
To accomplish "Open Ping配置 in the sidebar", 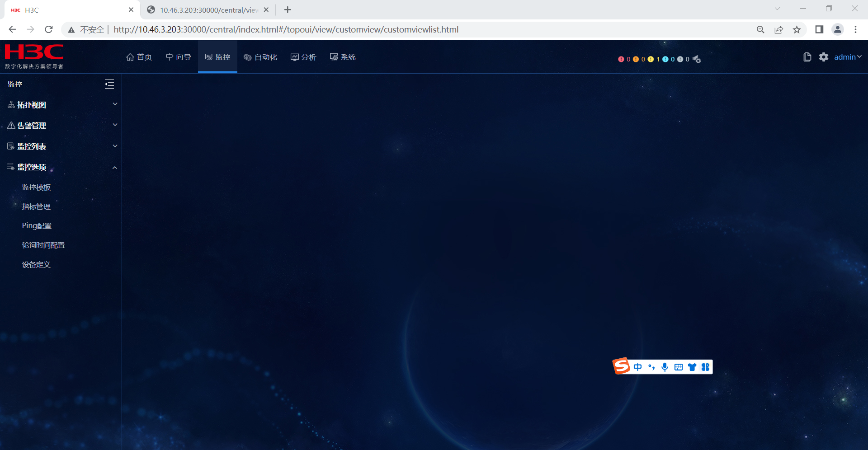I will coord(37,226).
